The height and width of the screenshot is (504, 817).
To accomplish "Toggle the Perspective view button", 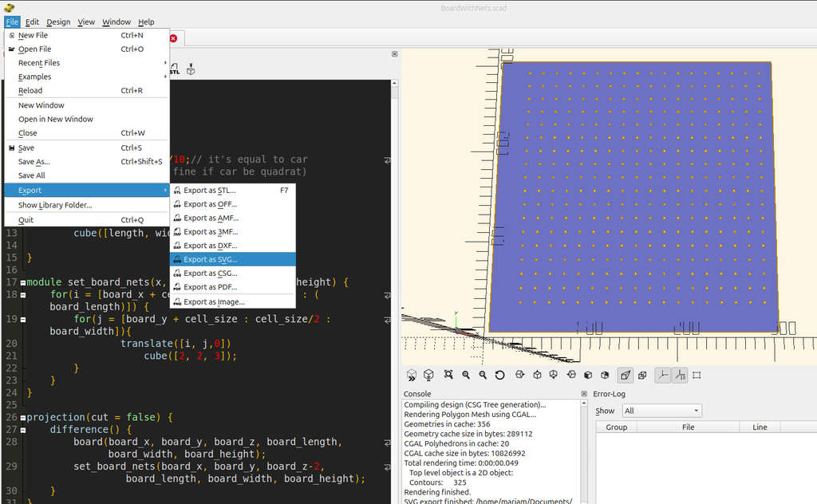I will tap(626, 375).
